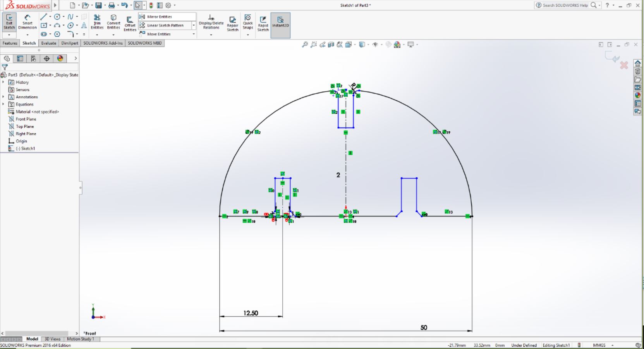644x349 pixels.
Task: Switch to the Evaluate tab
Action: [x=49, y=43]
